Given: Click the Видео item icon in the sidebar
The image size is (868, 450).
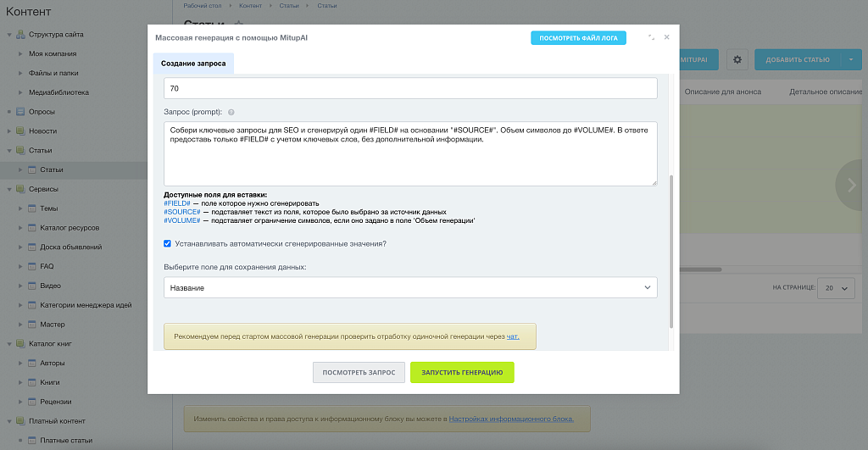Looking at the screenshot, I should pyautogui.click(x=32, y=286).
